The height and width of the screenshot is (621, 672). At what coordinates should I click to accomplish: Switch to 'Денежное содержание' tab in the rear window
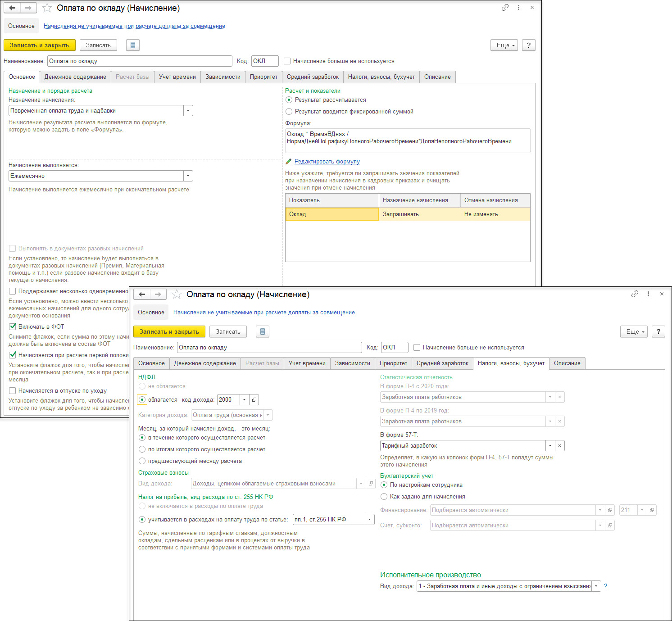point(75,77)
